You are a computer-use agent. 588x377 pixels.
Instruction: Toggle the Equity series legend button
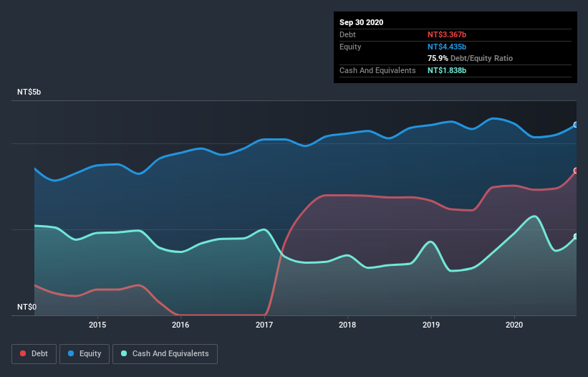(85, 354)
